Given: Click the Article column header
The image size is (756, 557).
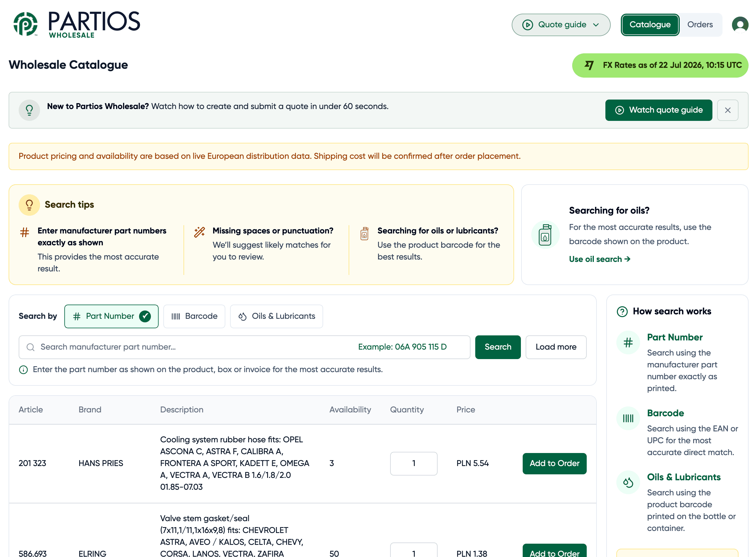Looking at the screenshot, I should (31, 409).
